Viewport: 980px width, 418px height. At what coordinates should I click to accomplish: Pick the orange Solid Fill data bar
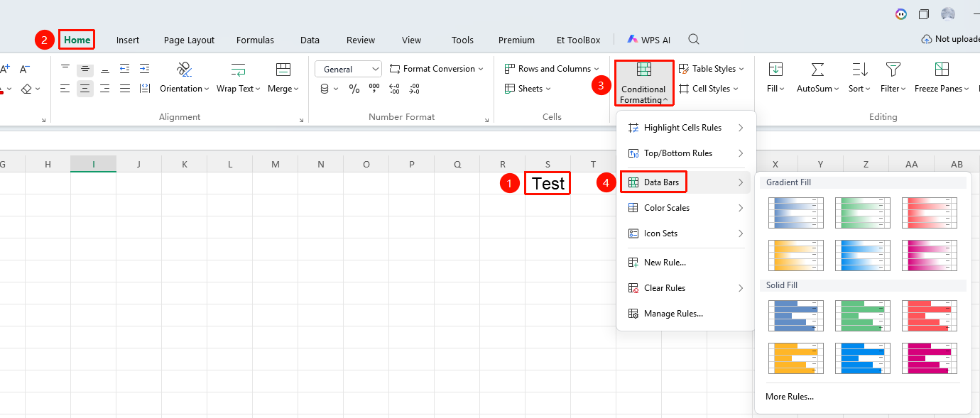(x=796, y=358)
